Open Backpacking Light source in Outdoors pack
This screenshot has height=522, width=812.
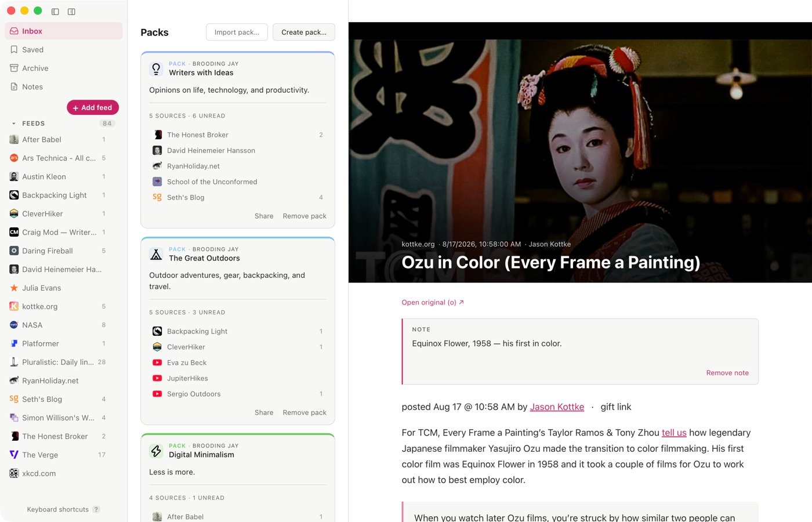238,332
